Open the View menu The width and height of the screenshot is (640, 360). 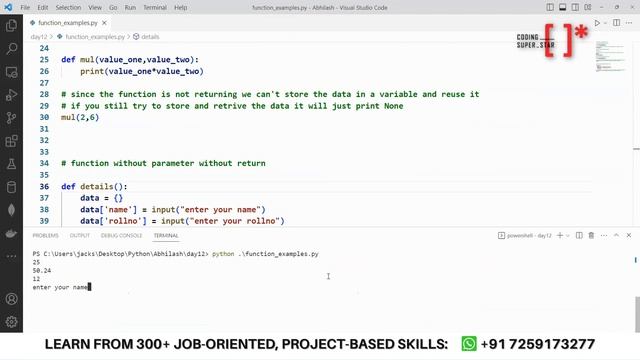click(x=95, y=7)
